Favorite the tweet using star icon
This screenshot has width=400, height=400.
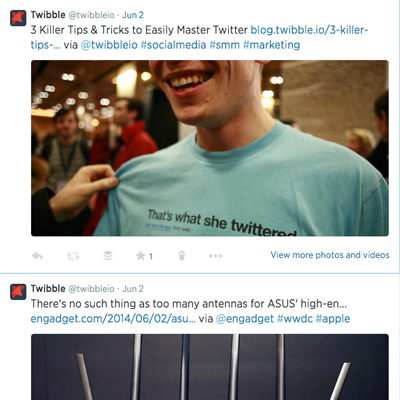pos(141,256)
